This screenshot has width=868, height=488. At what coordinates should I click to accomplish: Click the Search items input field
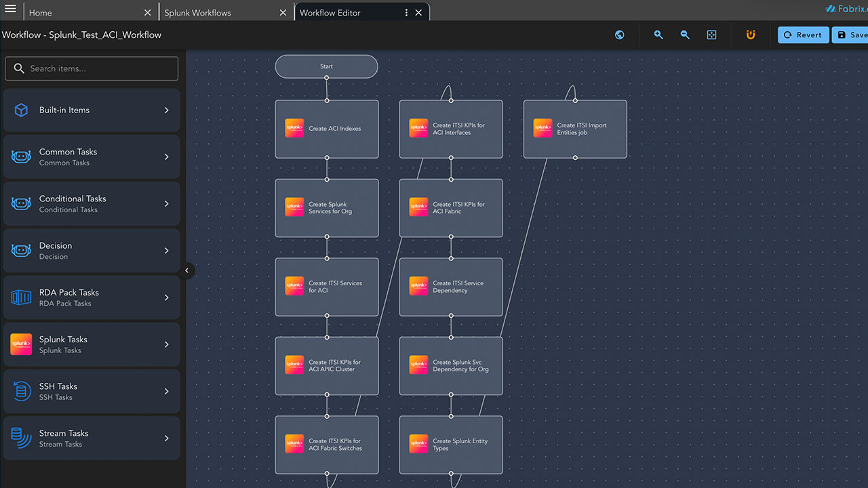[92, 68]
